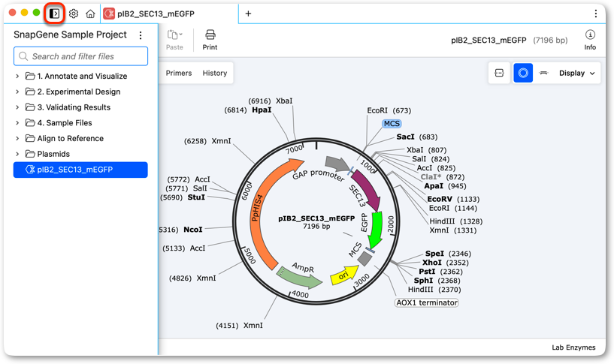Expand 2. Experimental Design folder

tap(17, 92)
